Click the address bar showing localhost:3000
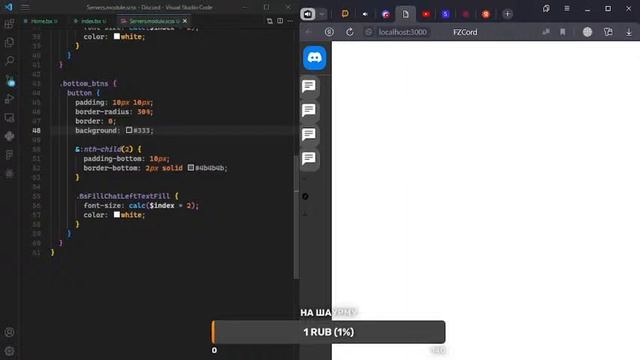640x360 pixels. 402,32
